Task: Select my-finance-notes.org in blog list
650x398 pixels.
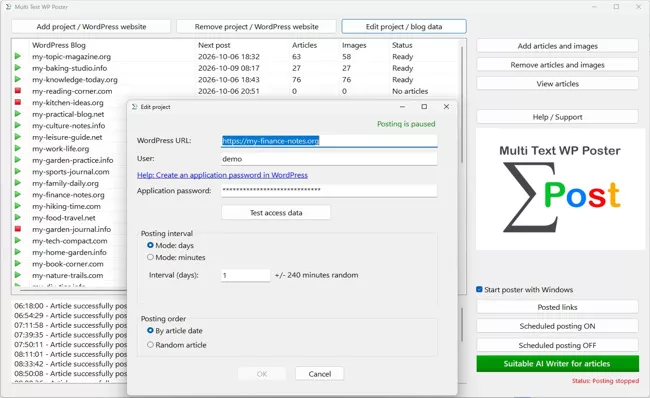Action: [68, 194]
